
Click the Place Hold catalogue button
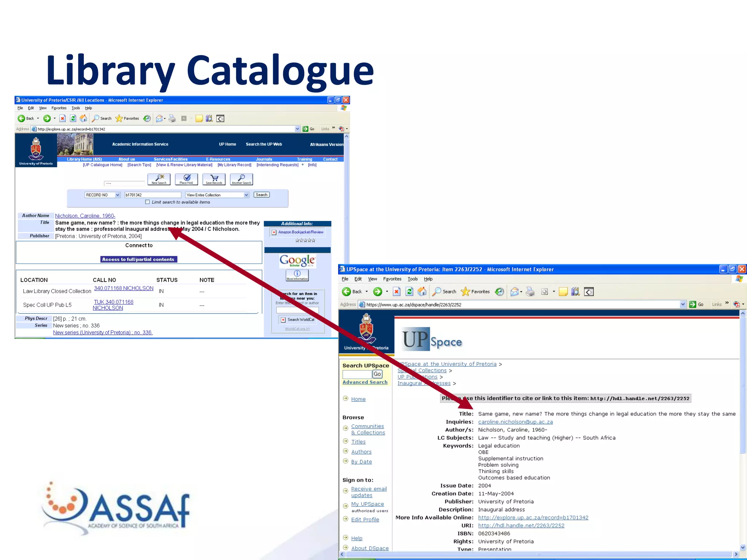[x=186, y=179]
